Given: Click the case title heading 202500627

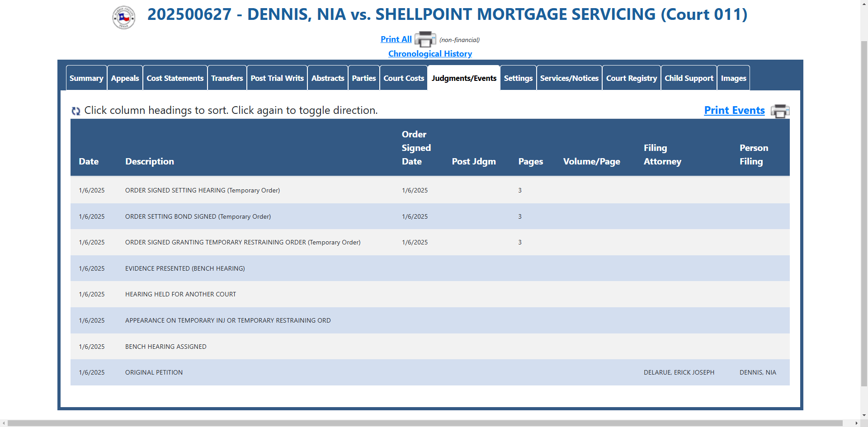Looking at the screenshot, I should tap(447, 14).
